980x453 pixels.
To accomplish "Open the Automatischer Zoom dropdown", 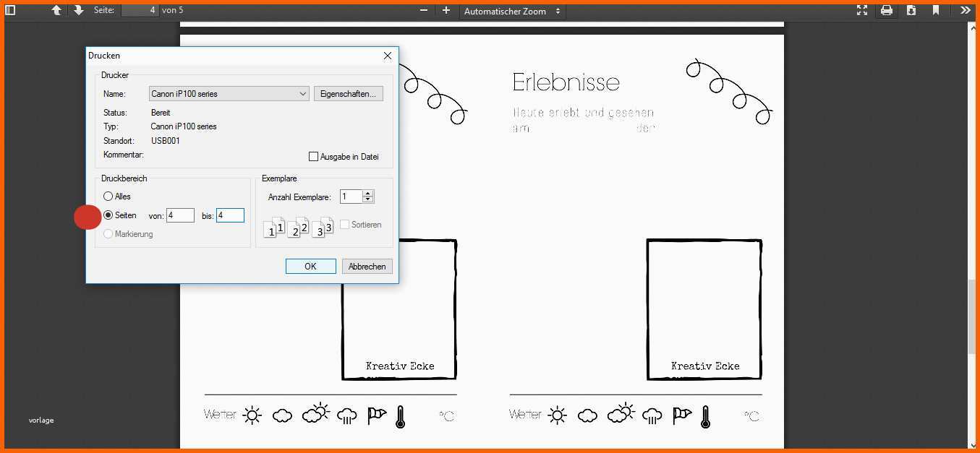I will [513, 11].
